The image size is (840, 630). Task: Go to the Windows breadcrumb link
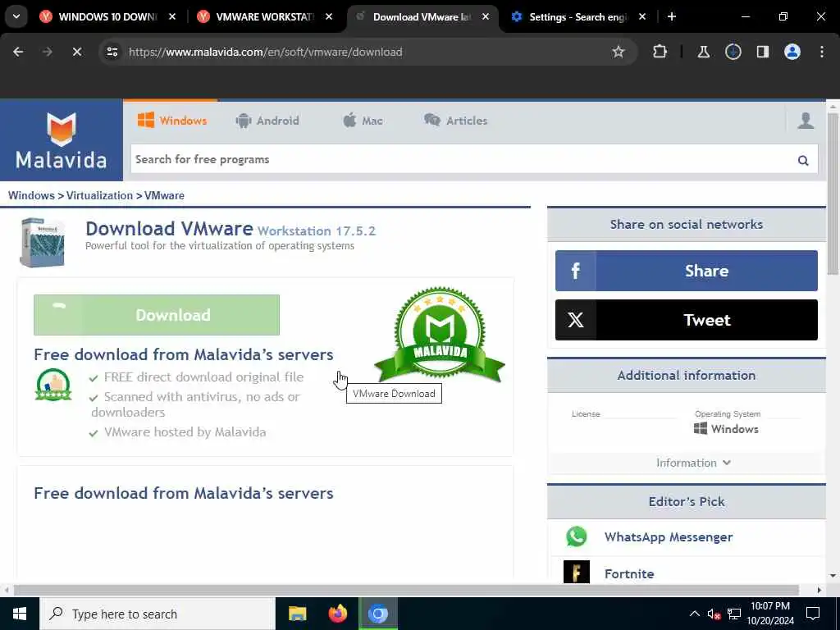click(31, 195)
